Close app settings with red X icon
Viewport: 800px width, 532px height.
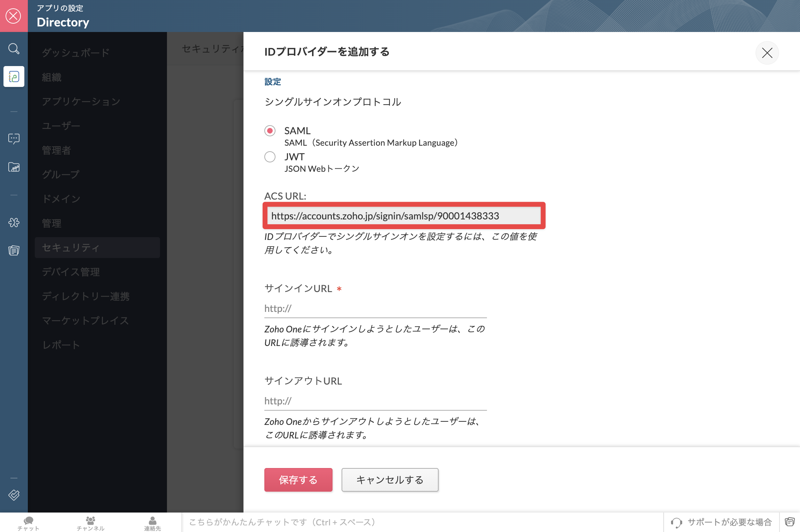click(x=14, y=16)
